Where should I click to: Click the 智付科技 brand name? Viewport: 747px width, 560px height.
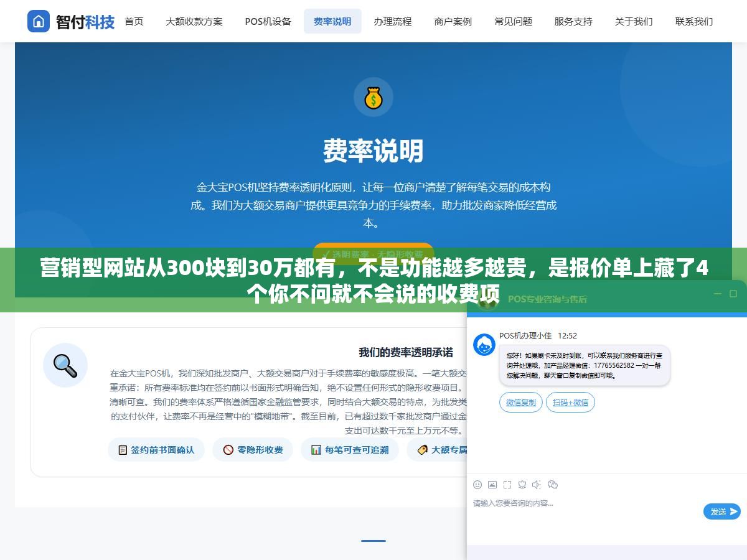85,22
